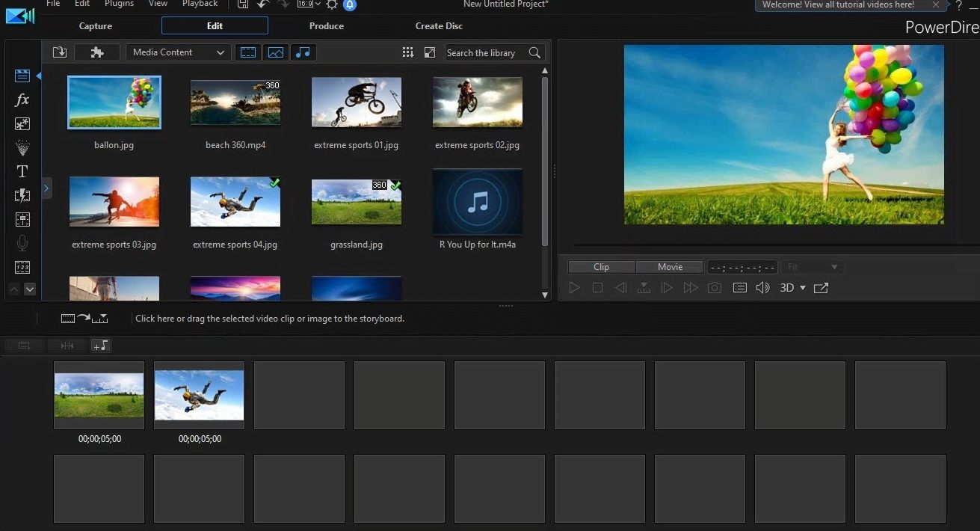The width and height of the screenshot is (980, 531).
Task: Select the grassland.jpg thumbnail in the library
Action: 357,202
